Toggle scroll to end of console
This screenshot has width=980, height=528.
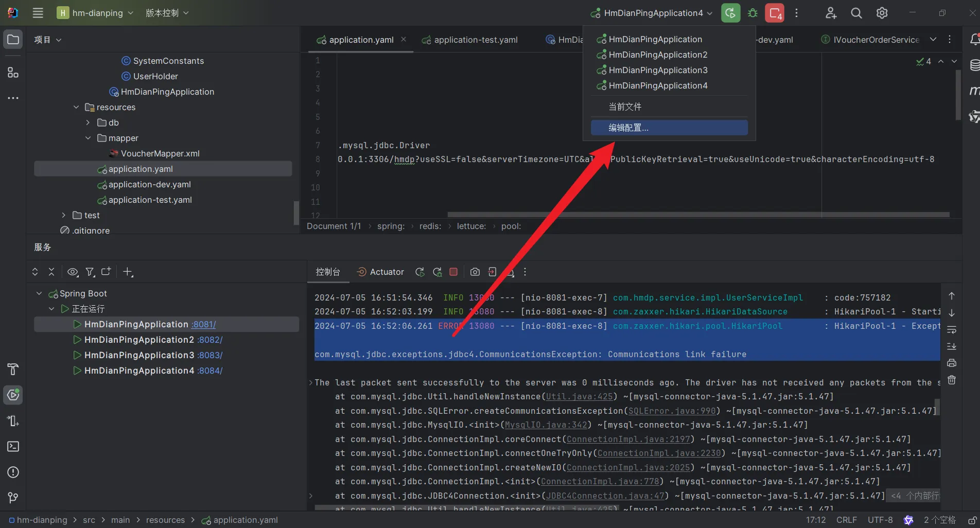[x=951, y=346]
